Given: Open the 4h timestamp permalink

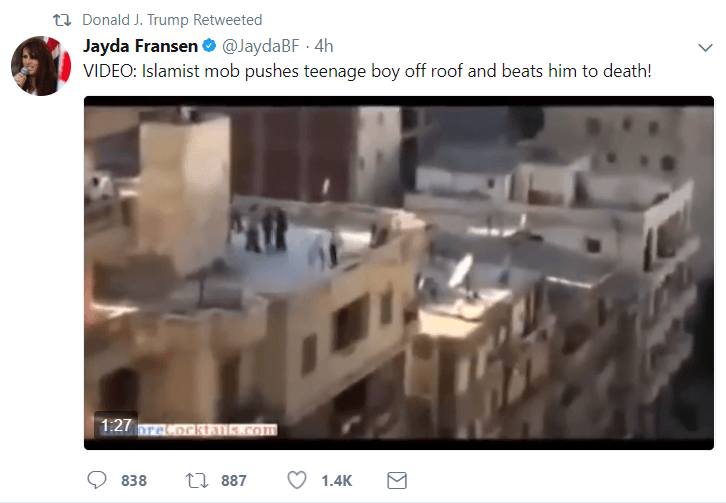Looking at the screenshot, I should [324, 46].
